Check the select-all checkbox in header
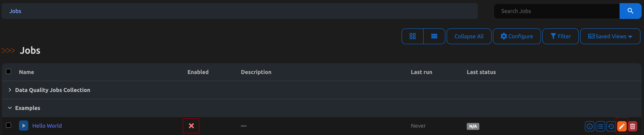 [x=8, y=72]
